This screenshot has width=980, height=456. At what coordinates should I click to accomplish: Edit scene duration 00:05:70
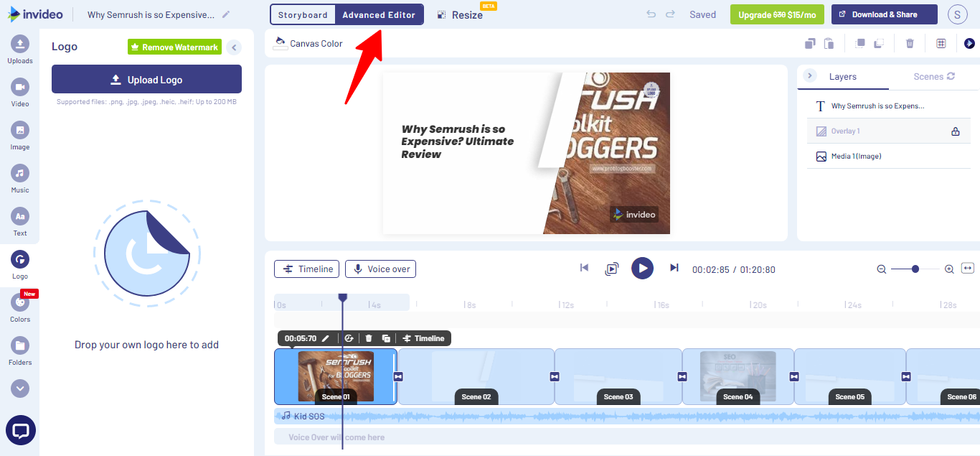coord(308,338)
